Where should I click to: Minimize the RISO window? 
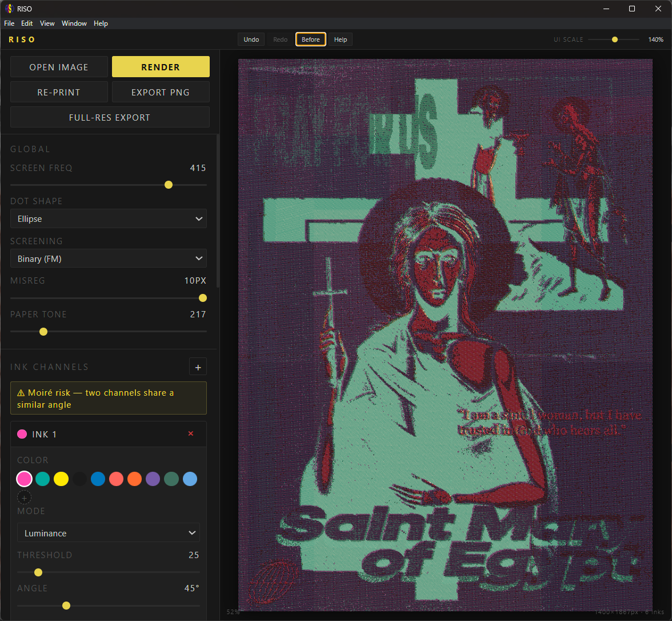[x=606, y=9]
